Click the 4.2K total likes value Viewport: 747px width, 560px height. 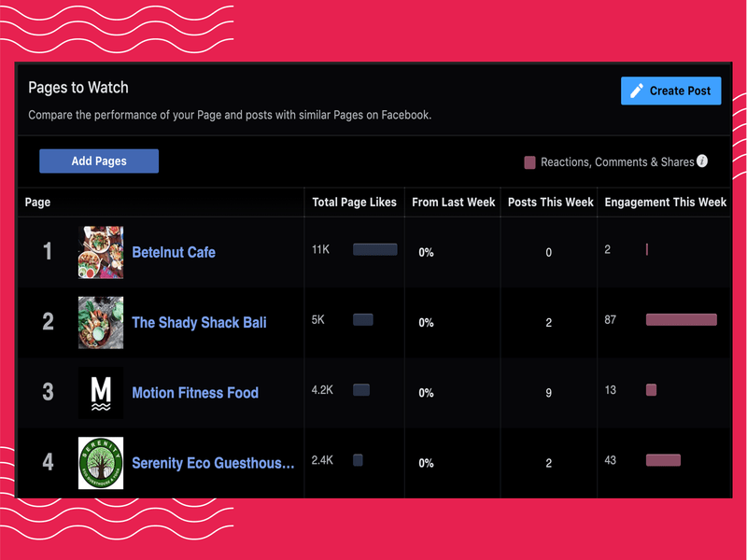(322, 390)
